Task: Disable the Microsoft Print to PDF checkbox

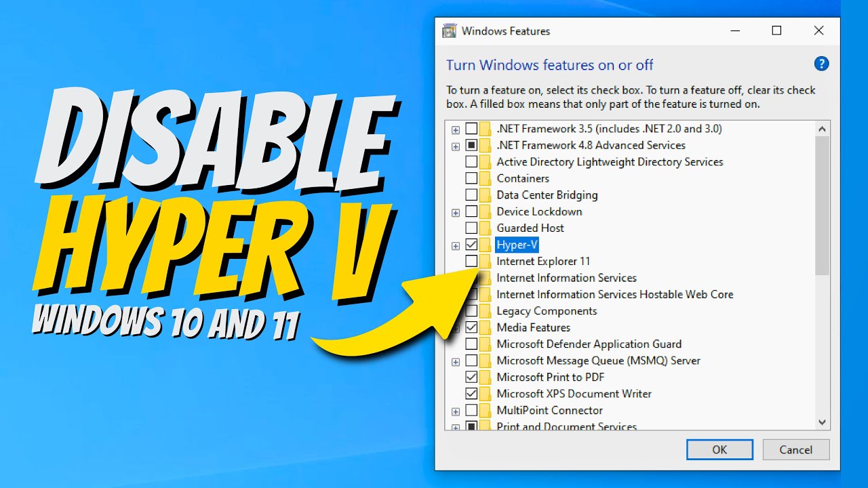Action: click(x=471, y=378)
